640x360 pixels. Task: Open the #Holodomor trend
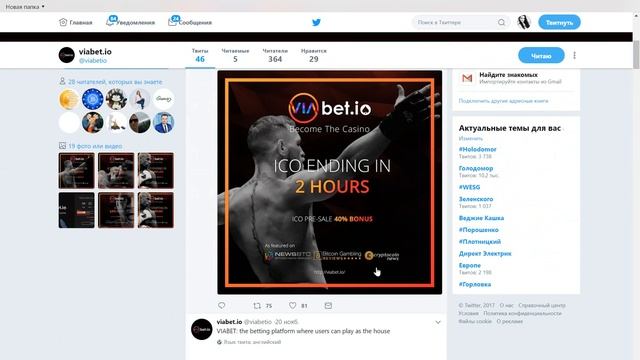click(478, 149)
